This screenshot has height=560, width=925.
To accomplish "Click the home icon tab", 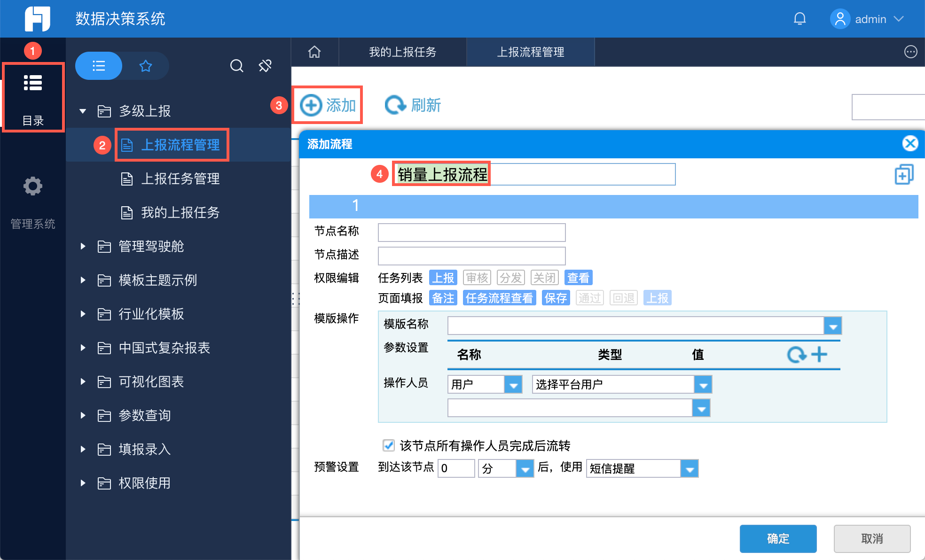I will [x=314, y=52].
